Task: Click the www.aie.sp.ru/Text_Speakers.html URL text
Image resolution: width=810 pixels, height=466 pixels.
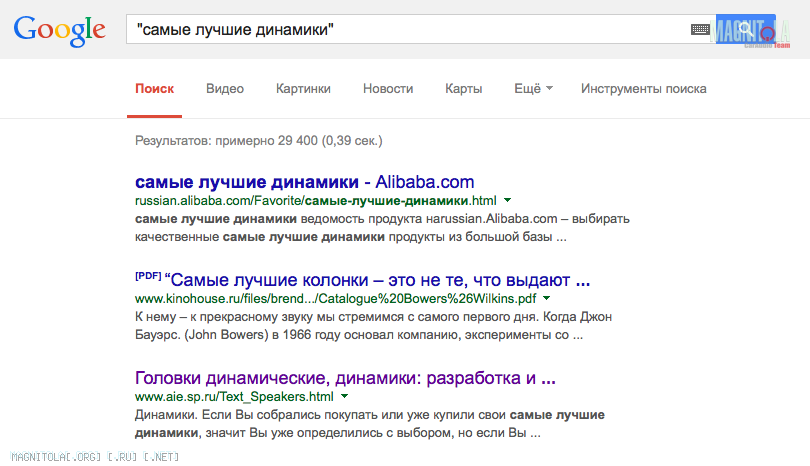Action: [x=234, y=397]
